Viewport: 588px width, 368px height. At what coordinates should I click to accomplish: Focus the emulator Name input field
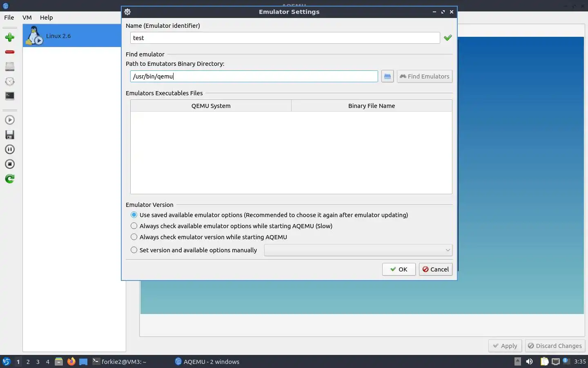pyautogui.click(x=285, y=38)
